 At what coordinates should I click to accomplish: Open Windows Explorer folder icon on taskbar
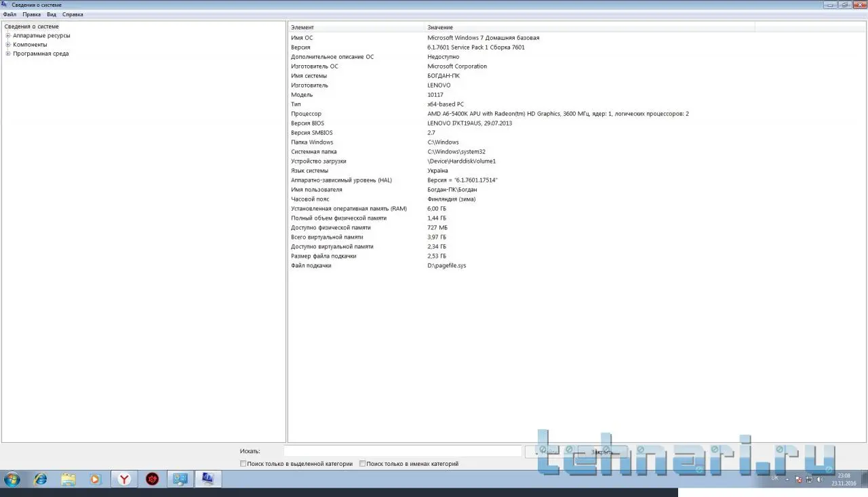pyautogui.click(x=68, y=479)
